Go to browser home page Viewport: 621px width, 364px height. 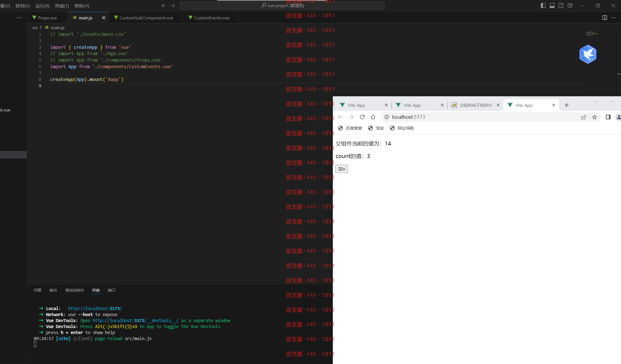[373, 117]
